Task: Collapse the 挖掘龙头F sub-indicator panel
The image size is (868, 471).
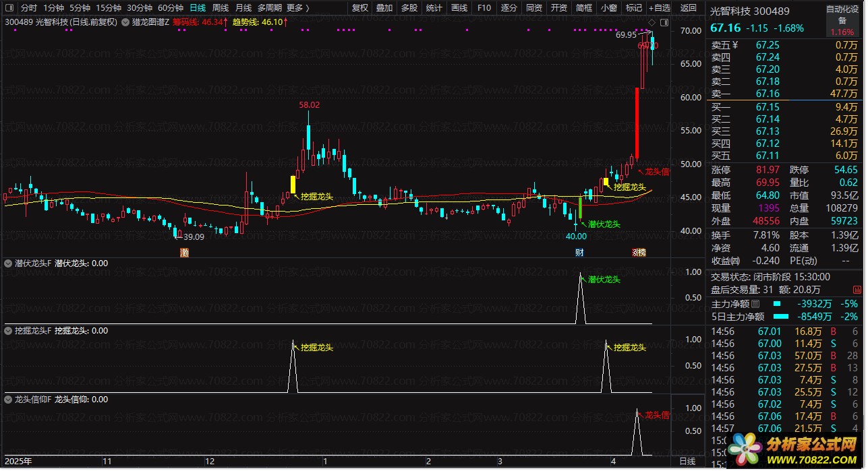Action: 8,331
